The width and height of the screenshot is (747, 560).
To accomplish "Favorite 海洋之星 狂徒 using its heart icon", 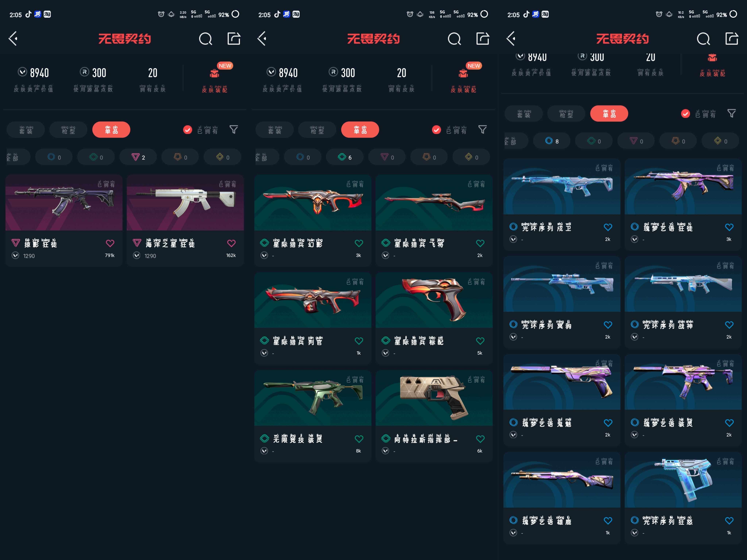I will [x=231, y=243].
